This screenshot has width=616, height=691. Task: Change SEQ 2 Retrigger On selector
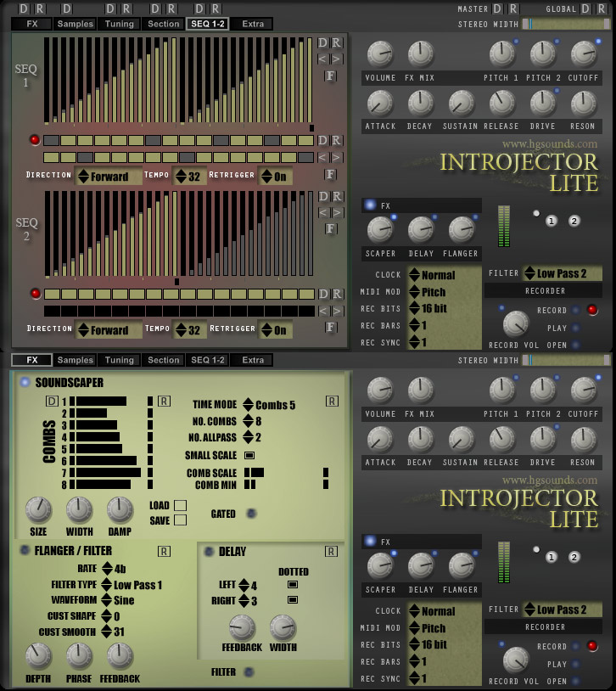[276, 330]
